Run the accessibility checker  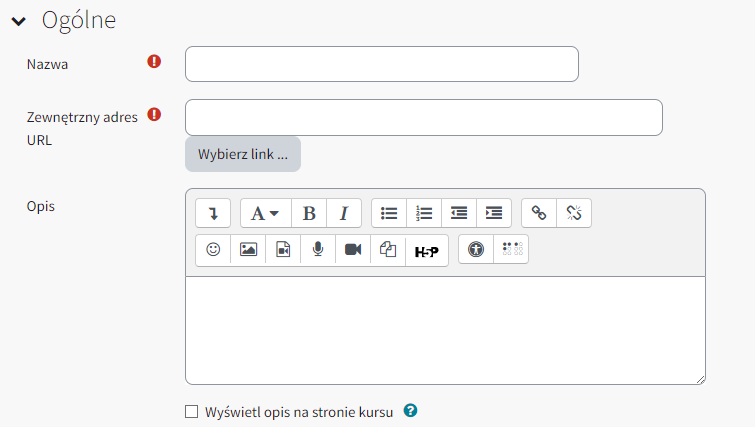pos(476,249)
